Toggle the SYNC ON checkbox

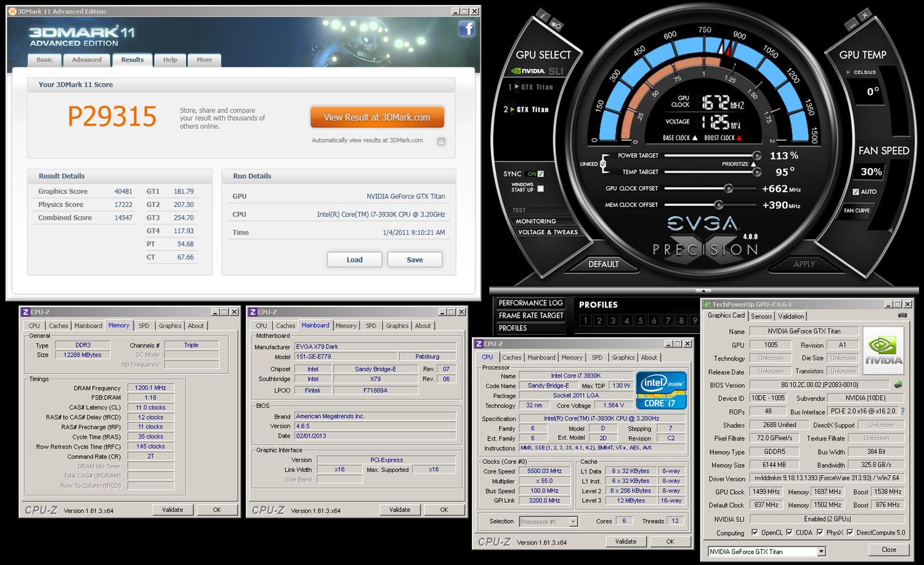[x=540, y=174]
